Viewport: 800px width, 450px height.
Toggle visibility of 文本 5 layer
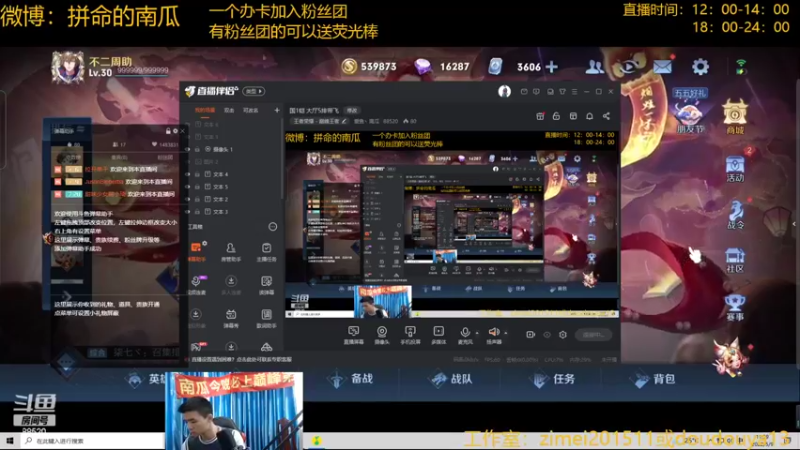187,187
